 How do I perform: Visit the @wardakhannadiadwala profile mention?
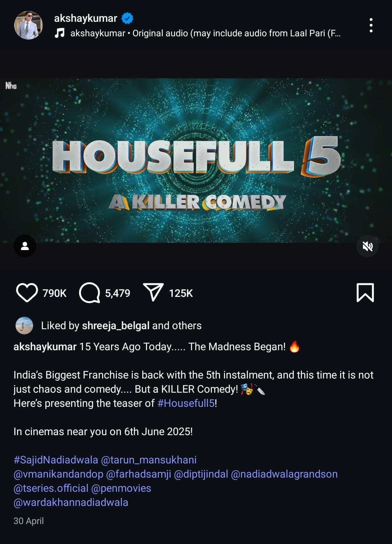click(71, 502)
